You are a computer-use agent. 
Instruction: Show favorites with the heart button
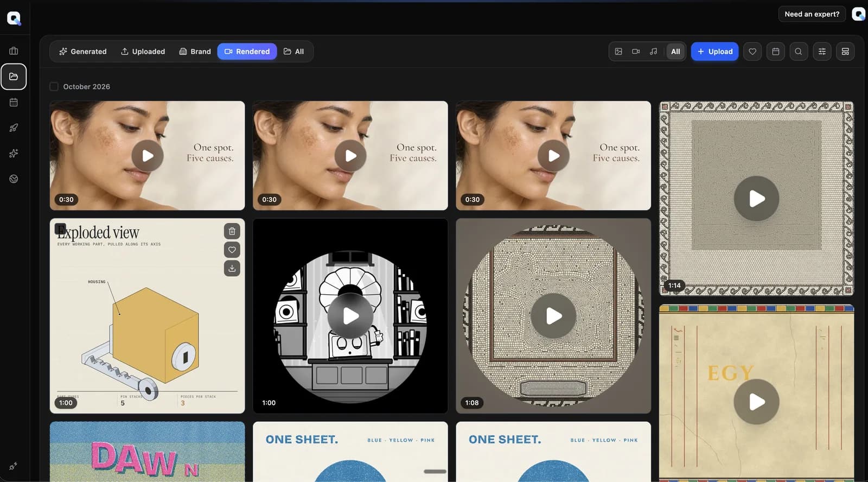(752, 52)
